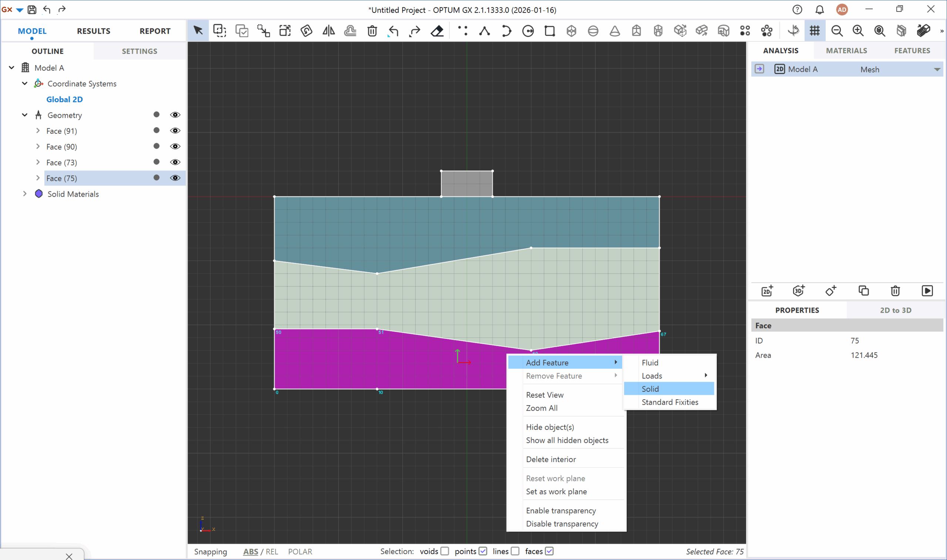Choose Solid from Add Feature submenu
The width and height of the screenshot is (947, 560).
coord(650,389)
